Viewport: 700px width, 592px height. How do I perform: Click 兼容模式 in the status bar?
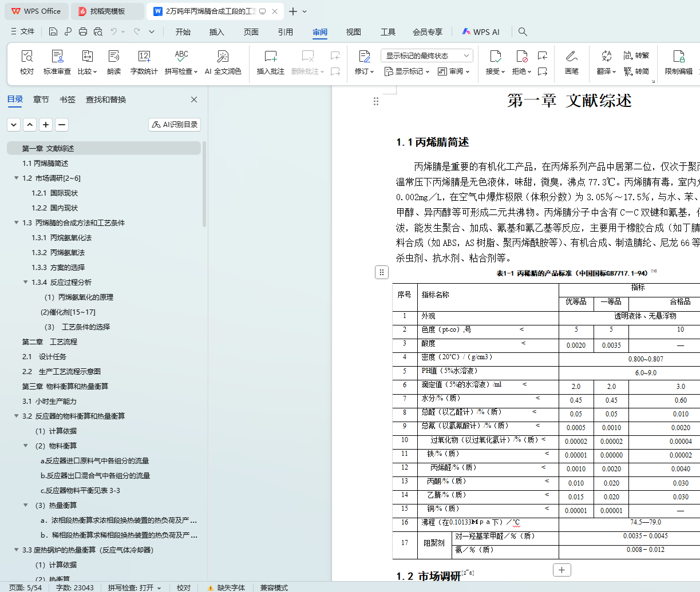click(x=274, y=587)
